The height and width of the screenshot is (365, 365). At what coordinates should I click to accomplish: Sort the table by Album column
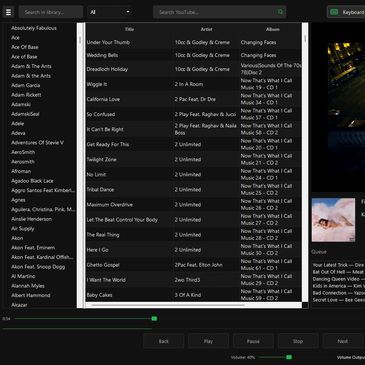pos(272,29)
